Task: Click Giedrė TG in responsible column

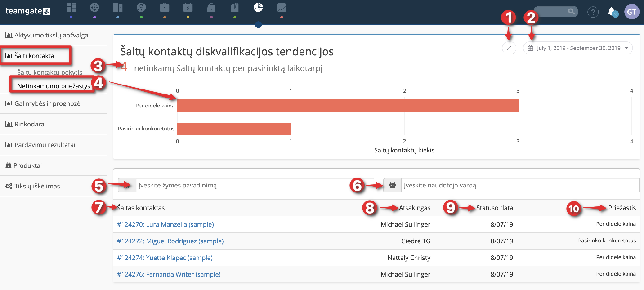Action: click(x=416, y=241)
